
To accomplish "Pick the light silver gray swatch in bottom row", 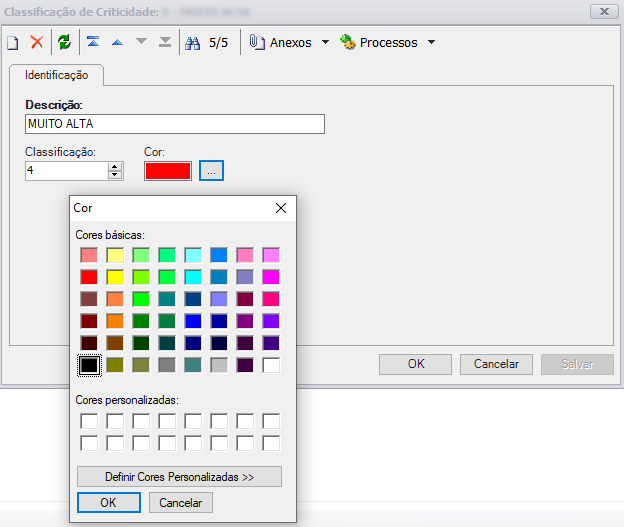I will [x=219, y=365].
